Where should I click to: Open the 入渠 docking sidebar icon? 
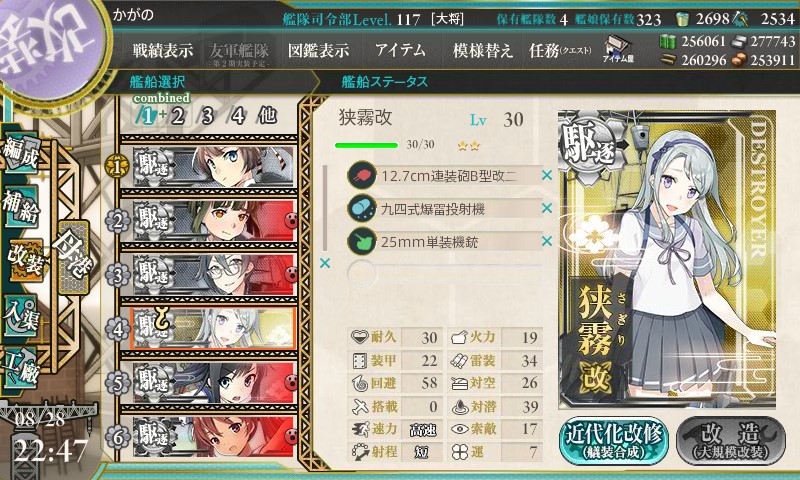pos(21,314)
